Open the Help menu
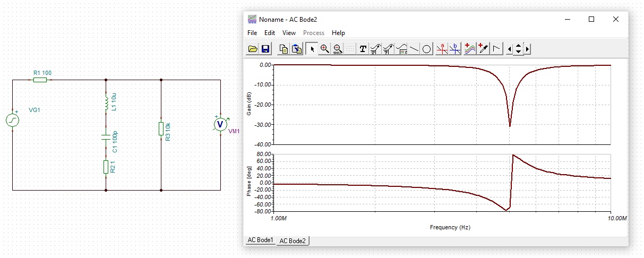The width and height of the screenshot is (644, 258). (x=338, y=33)
